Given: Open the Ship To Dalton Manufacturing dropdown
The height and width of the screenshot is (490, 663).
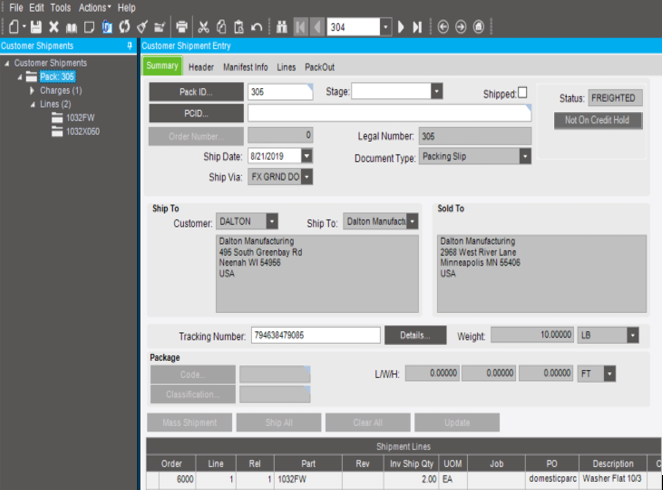Looking at the screenshot, I should pos(412,221).
